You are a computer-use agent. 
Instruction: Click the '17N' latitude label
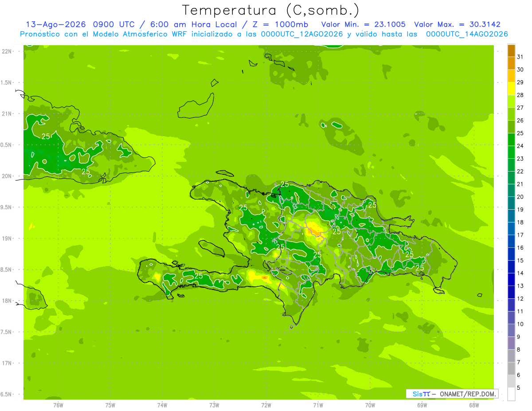pos(7,363)
